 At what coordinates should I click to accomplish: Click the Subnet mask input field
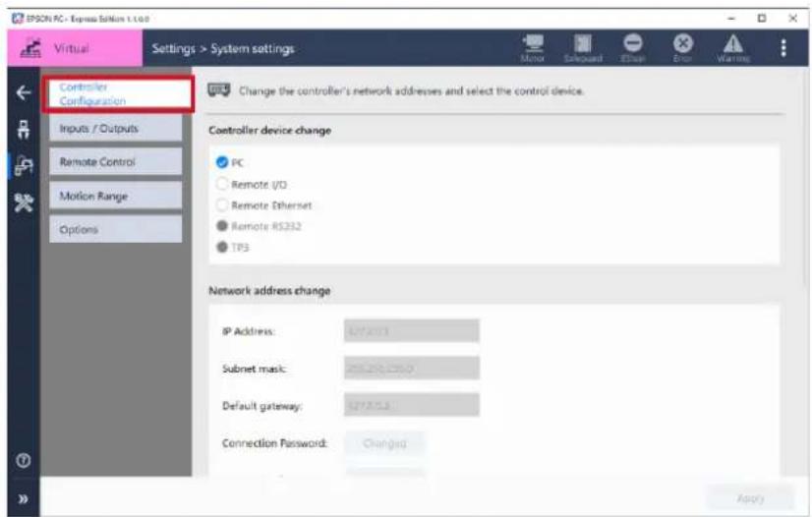pos(412,369)
